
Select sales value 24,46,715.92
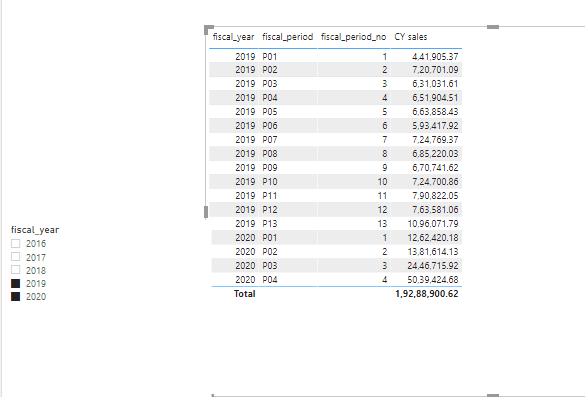(x=433, y=266)
